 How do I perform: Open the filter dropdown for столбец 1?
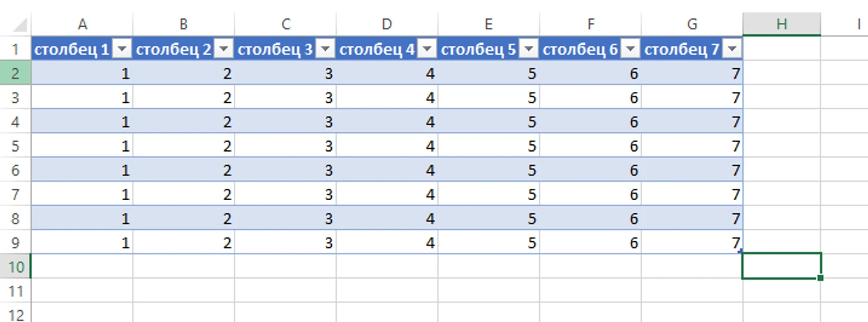coord(122,49)
